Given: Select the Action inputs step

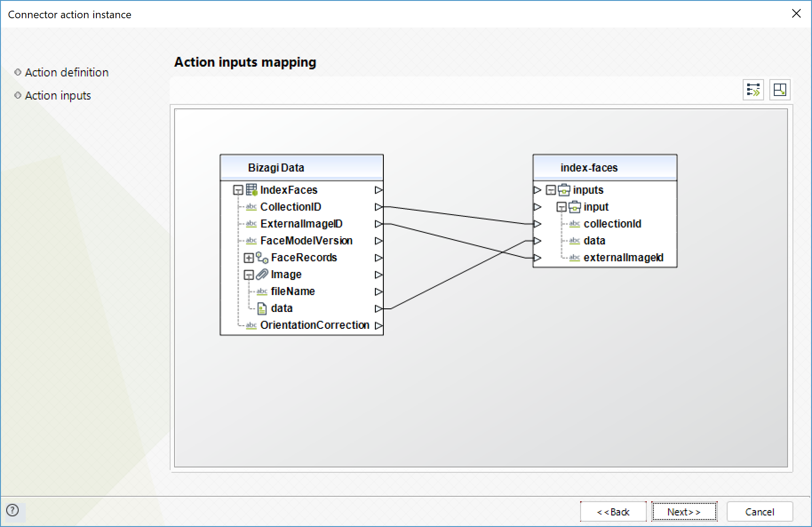Looking at the screenshot, I should pyautogui.click(x=58, y=96).
